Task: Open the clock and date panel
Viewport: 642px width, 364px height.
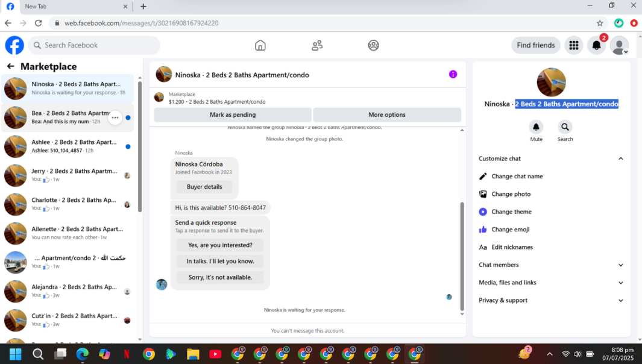Action: tap(617, 354)
